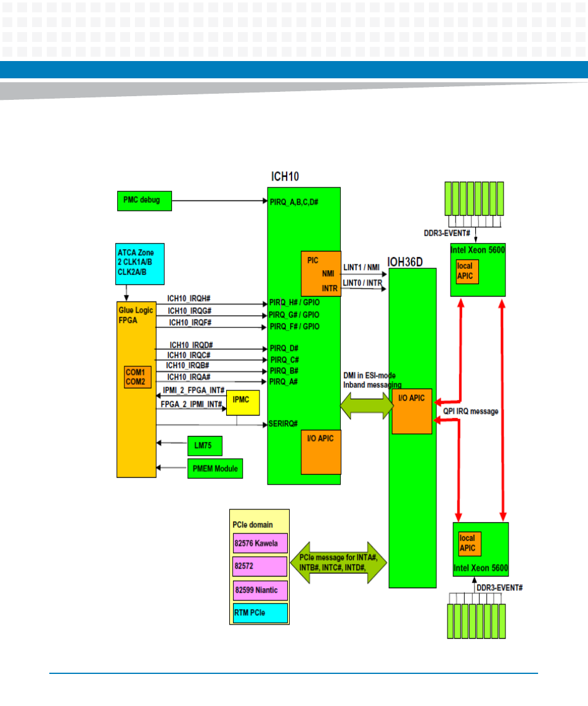Select the ICH10_IRQF# signal label

[190, 323]
